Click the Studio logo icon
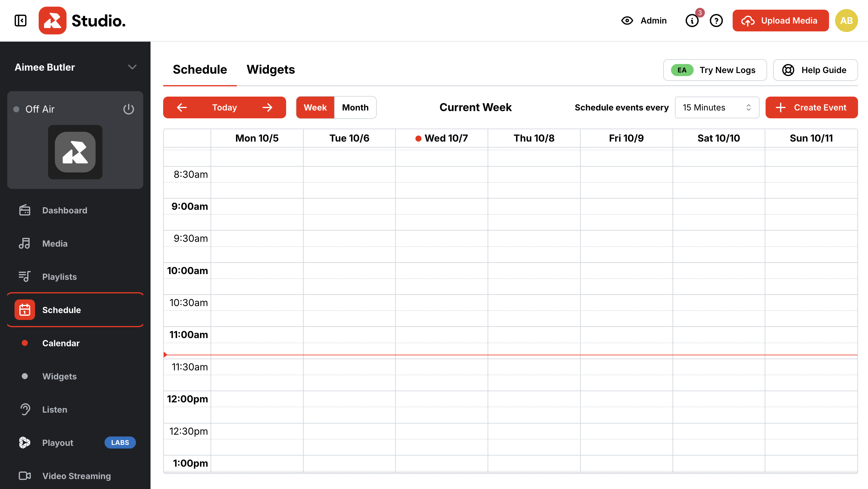This screenshot has height=489, width=868. (x=52, y=21)
